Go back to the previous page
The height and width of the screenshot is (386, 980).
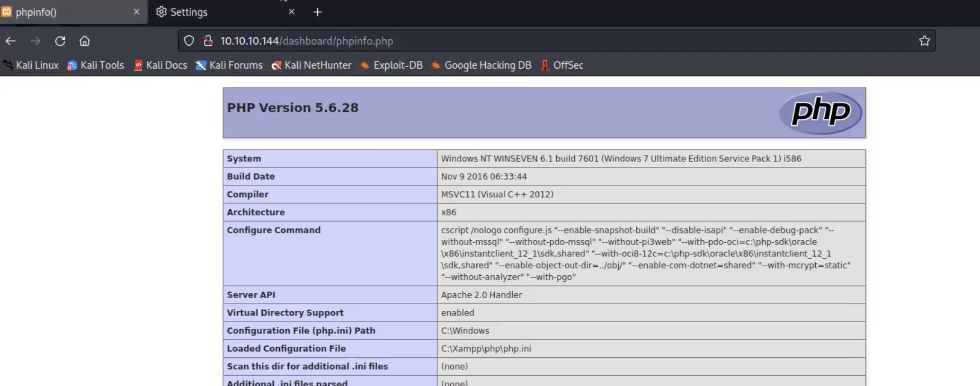(10, 41)
